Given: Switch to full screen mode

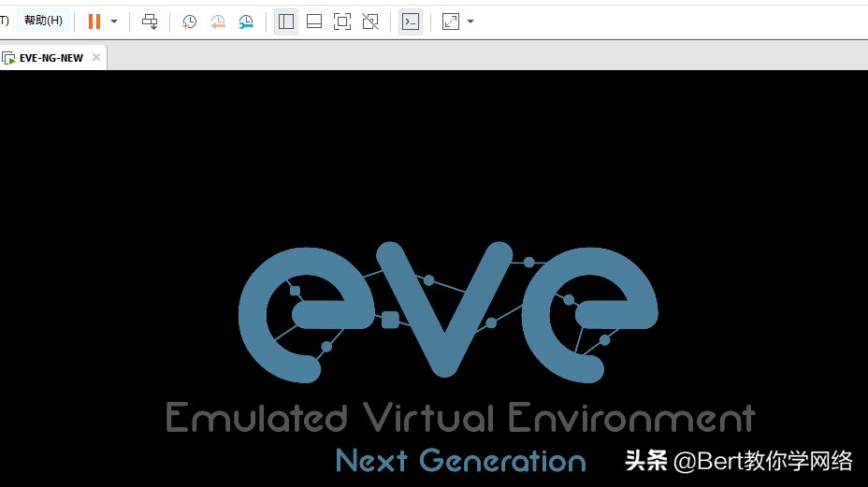Looking at the screenshot, I should click(x=342, y=21).
